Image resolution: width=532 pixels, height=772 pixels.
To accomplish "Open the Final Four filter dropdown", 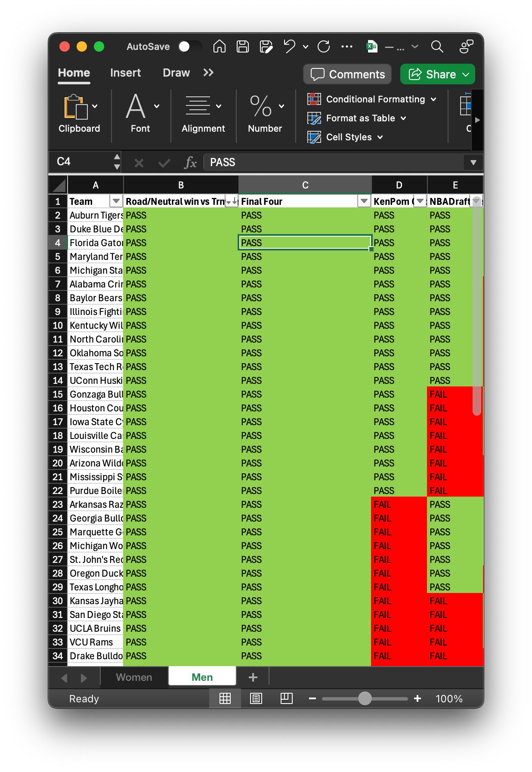I will click(x=364, y=201).
